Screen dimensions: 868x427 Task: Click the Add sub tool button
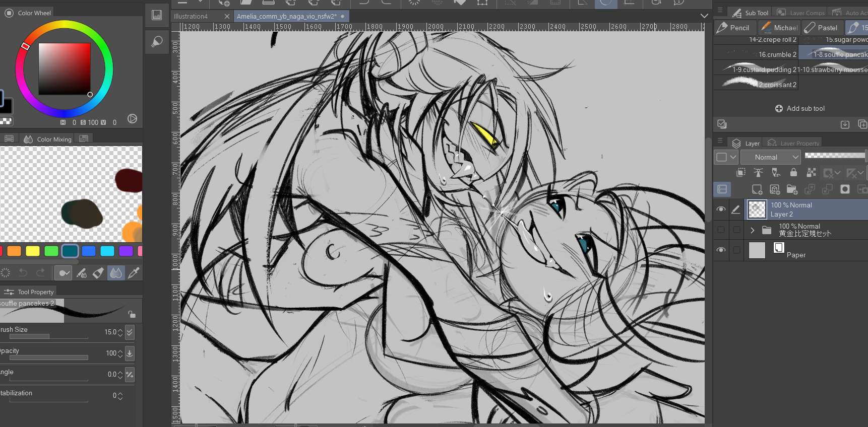tap(800, 108)
